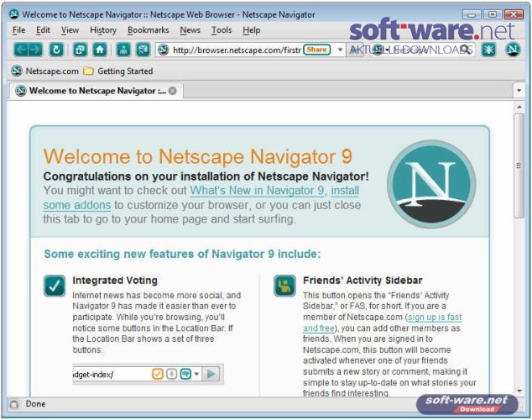The height and width of the screenshot is (420, 532).
Task: Click the Share button in location bar
Action: pyautogui.click(x=316, y=50)
